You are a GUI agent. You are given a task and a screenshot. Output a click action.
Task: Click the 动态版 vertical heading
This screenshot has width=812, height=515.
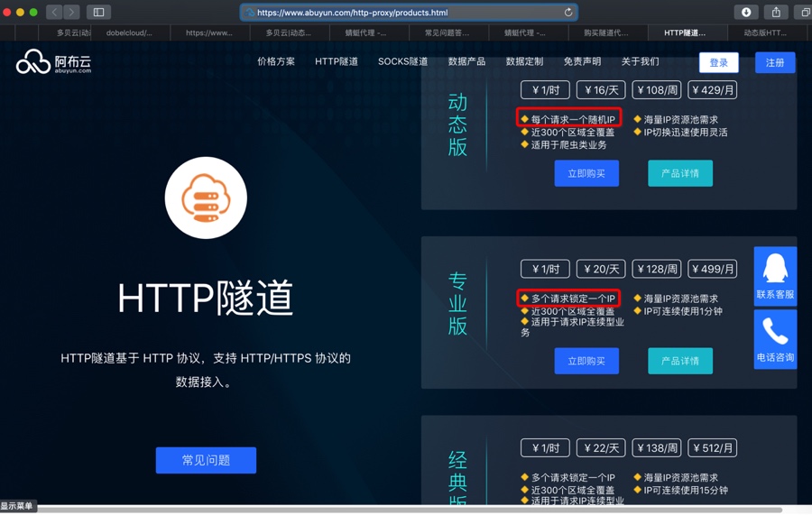tap(457, 124)
